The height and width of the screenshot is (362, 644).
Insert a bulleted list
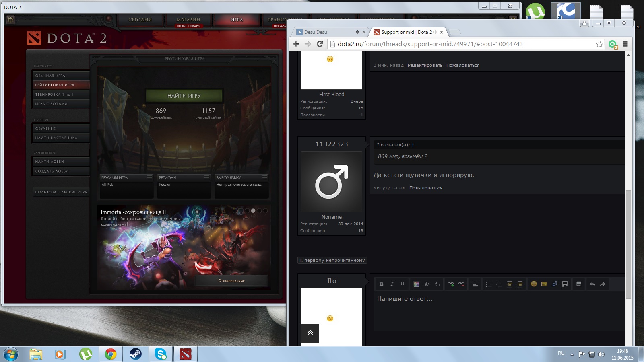pyautogui.click(x=489, y=284)
